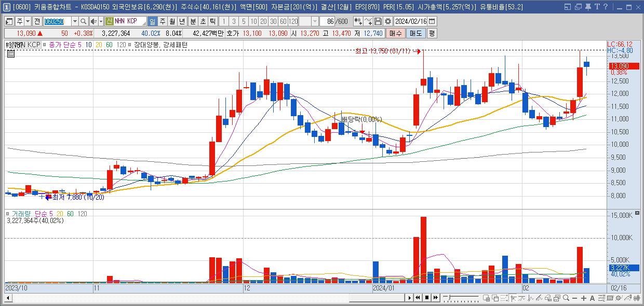The image size is (644, 306).
Task: Toggle the 전 button beside the 주 dropdown
Action: (37, 21)
